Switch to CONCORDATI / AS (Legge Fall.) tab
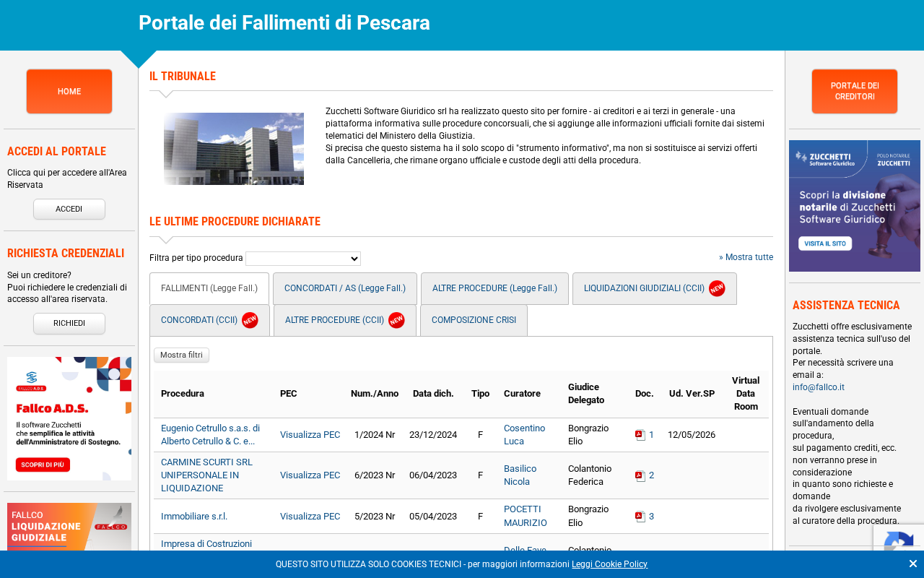Screen dimensions: 924x578 (x=345, y=288)
